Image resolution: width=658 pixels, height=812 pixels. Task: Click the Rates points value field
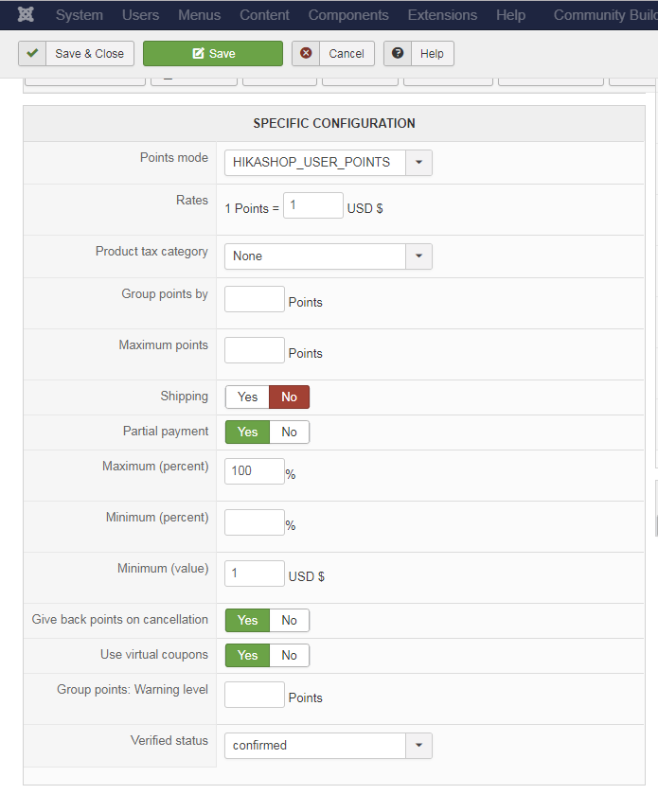coord(312,205)
